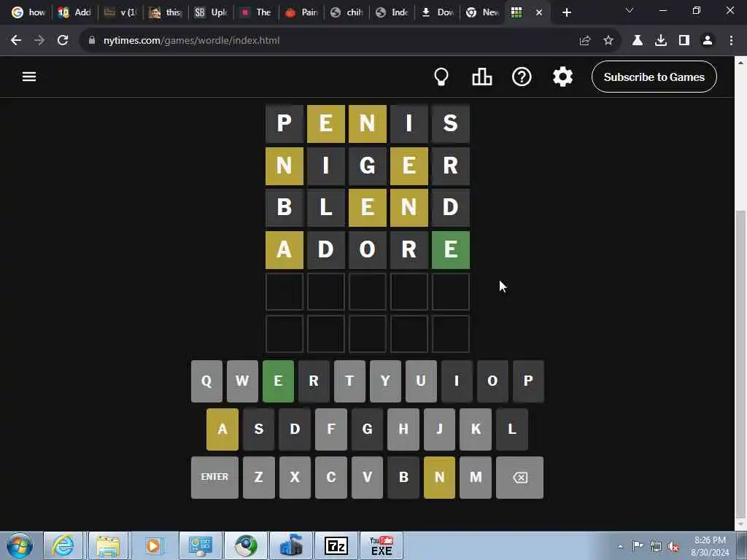Open Windows Media Player from taskbar
The width and height of the screenshot is (747, 560).
153,545
